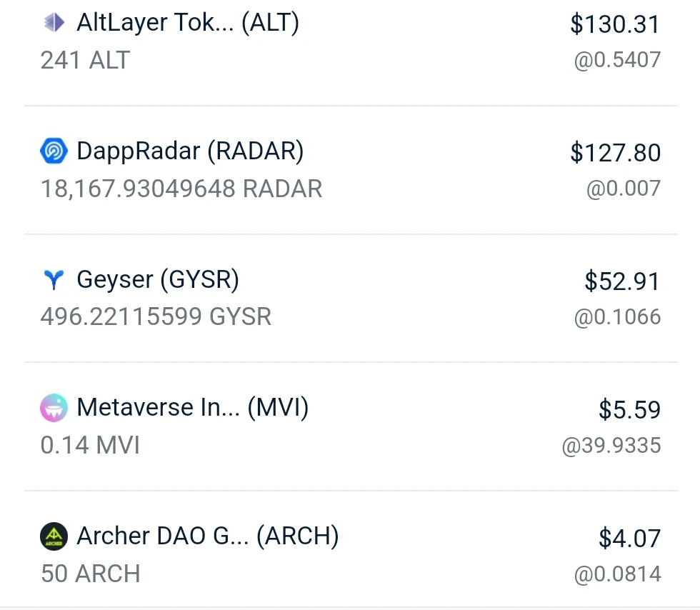The image size is (700, 610).
Task: Click the Archer DAO black icon
Action: pyautogui.click(x=54, y=536)
